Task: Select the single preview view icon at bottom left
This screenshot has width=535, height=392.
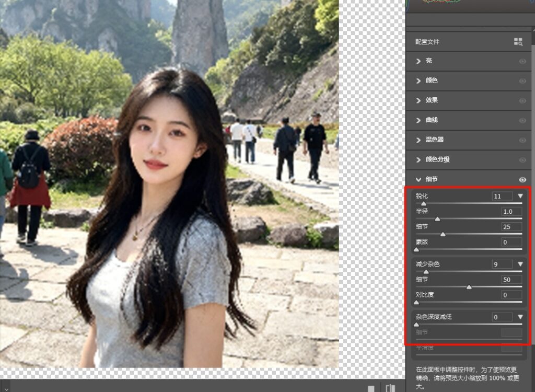Action: pyautogui.click(x=371, y=387)
